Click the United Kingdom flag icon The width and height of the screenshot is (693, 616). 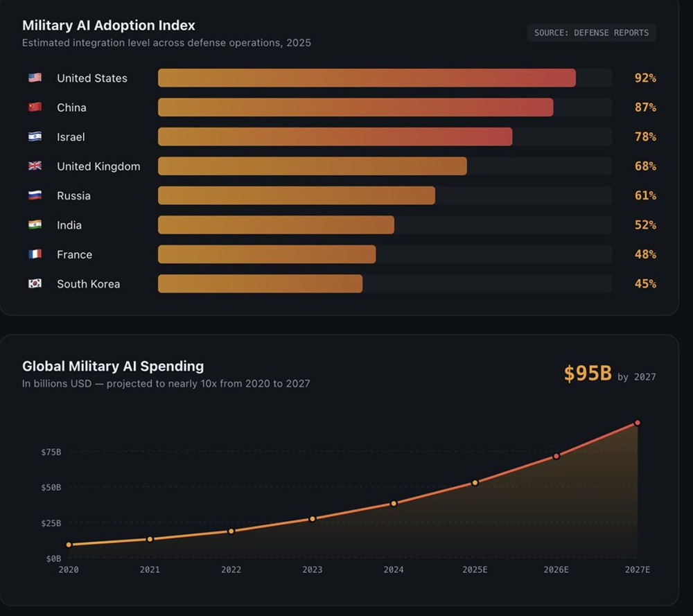click(x=35, y=166)
